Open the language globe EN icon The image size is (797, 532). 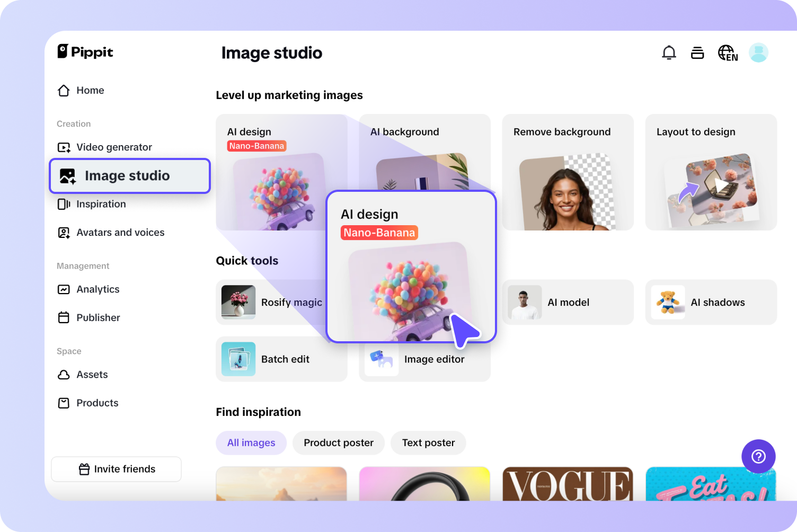click(727, 53)
